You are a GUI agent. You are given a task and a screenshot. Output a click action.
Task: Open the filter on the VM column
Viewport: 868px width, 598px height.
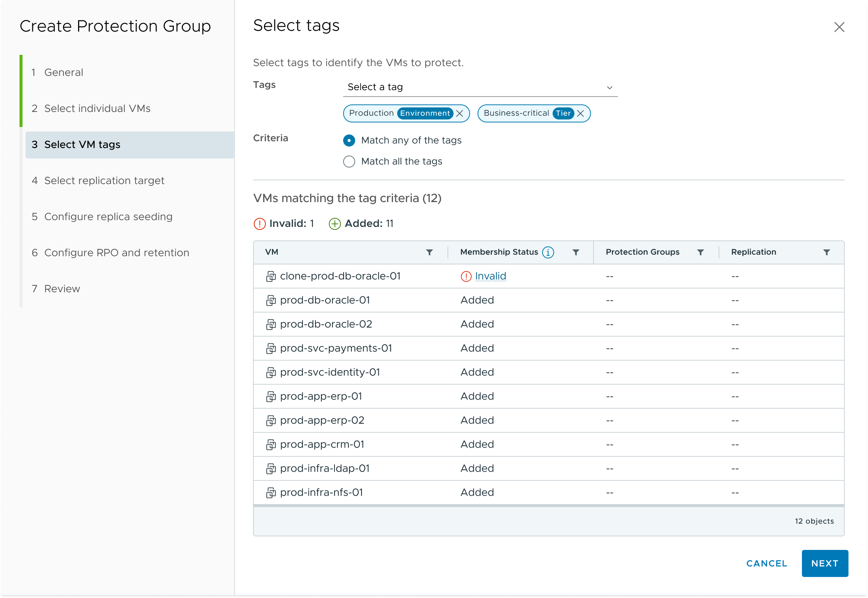tap(430, 252)
